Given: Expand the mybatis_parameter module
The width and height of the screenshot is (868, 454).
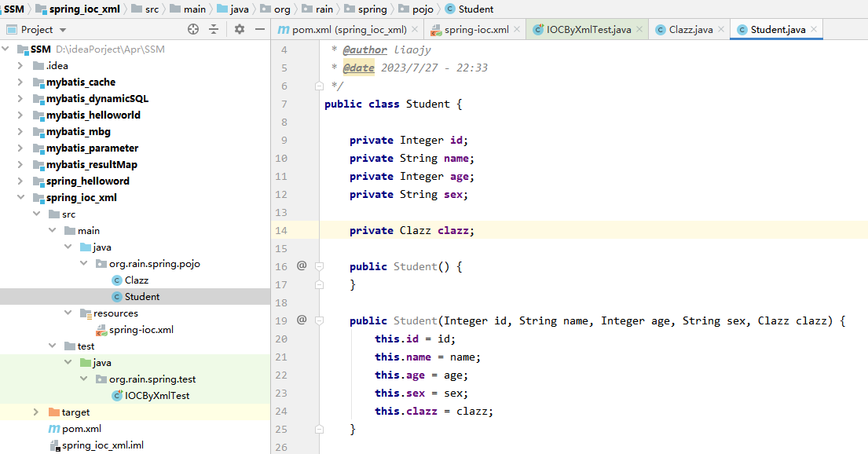Looking at the screenshot, I should coord(20,148).
